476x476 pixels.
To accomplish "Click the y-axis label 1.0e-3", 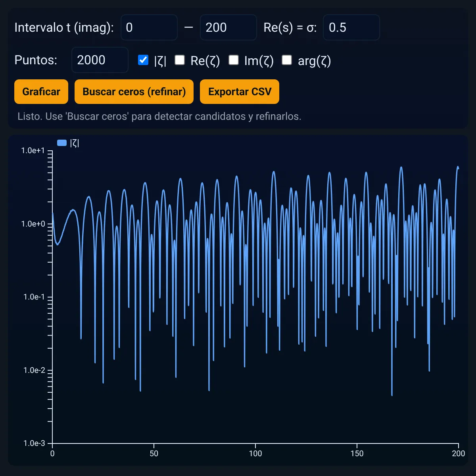I will pos(34,443).
